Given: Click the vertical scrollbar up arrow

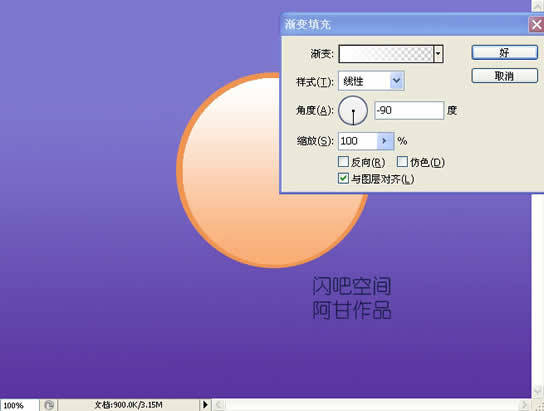Looking at the screenshot, I should click(537, 5).
